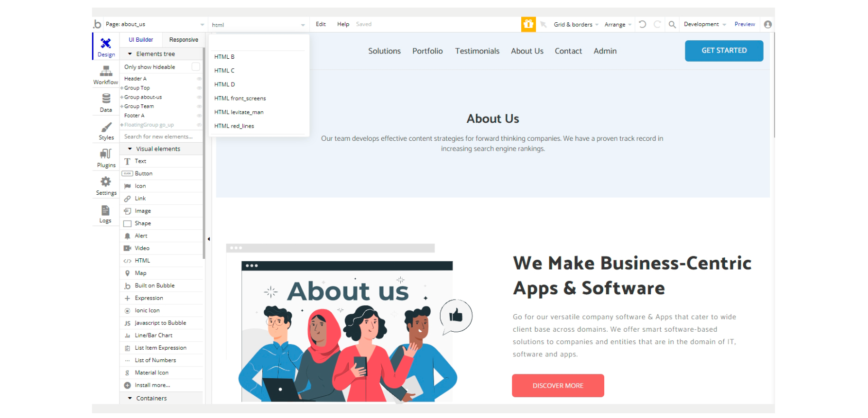
Task: Select the Image element tool
Action: pos(162,211)
